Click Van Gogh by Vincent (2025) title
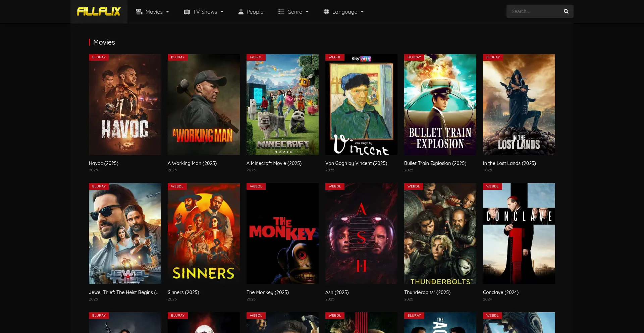Image resolution: width=644 pixels, height=333 pixels. click(x=356, y=163)
